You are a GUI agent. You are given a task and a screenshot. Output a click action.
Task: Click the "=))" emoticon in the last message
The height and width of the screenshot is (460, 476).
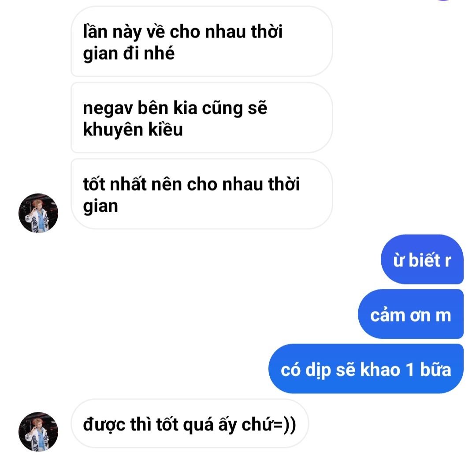point(285,425)
